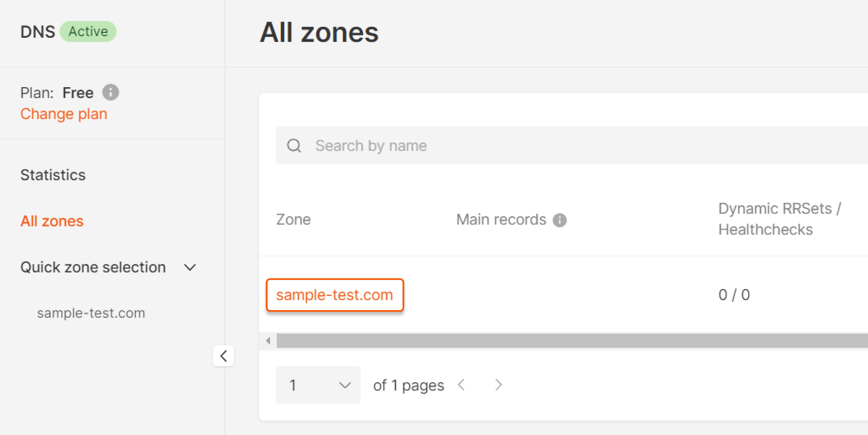Click the green Active status badge
868x435 pixels.
click(x=88, y=31)
